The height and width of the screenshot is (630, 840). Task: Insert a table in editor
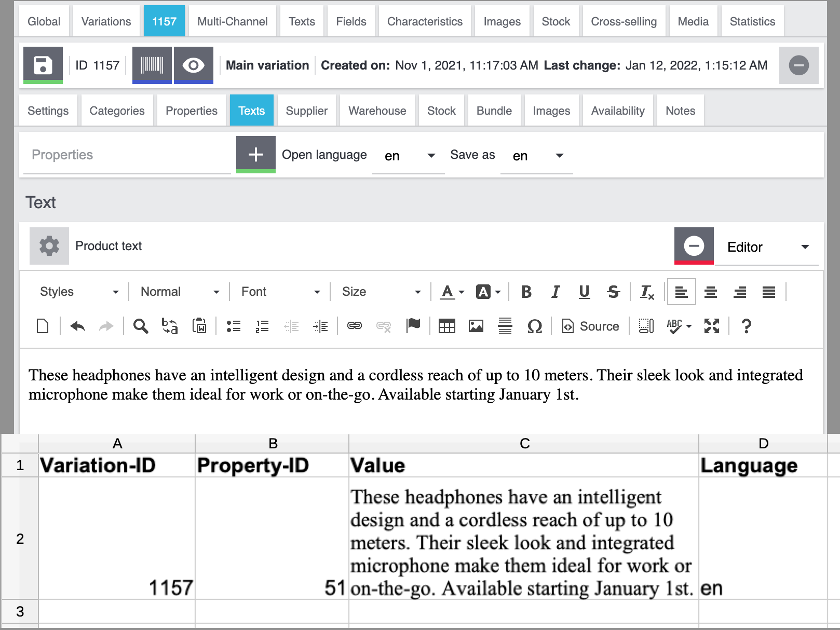446,326
